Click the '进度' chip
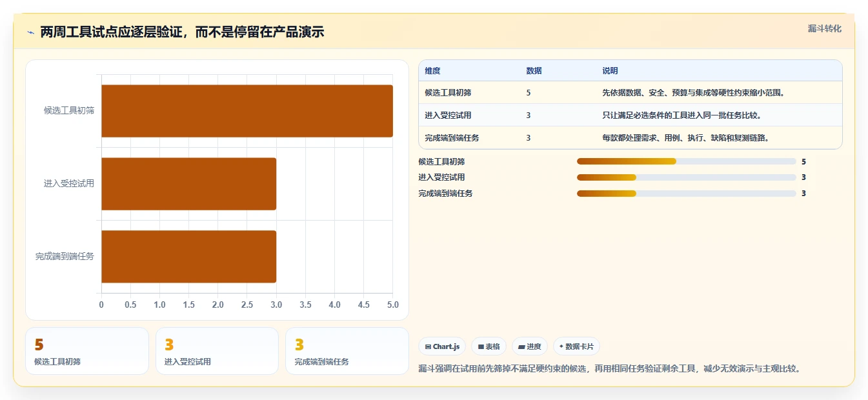The height and width of the screenshot is (400, 868). pos(530,346)
